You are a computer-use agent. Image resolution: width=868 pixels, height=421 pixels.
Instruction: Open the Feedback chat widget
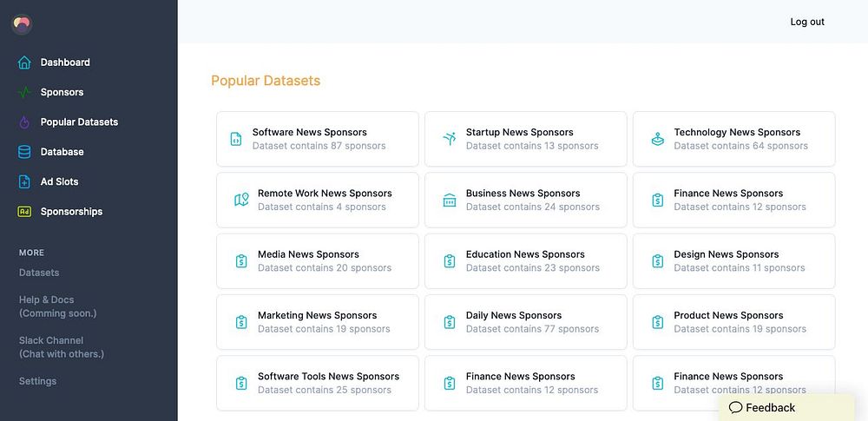tap(762, 407)
